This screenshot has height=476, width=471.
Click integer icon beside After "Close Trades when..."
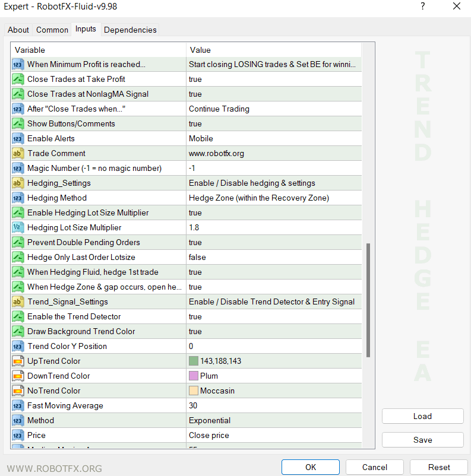(x=18, y=109)
